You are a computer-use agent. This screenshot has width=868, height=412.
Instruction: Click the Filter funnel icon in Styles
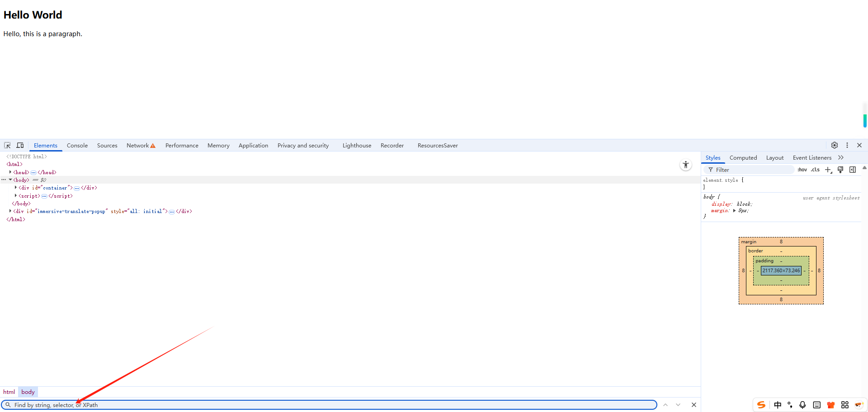[x=711, y=170]
